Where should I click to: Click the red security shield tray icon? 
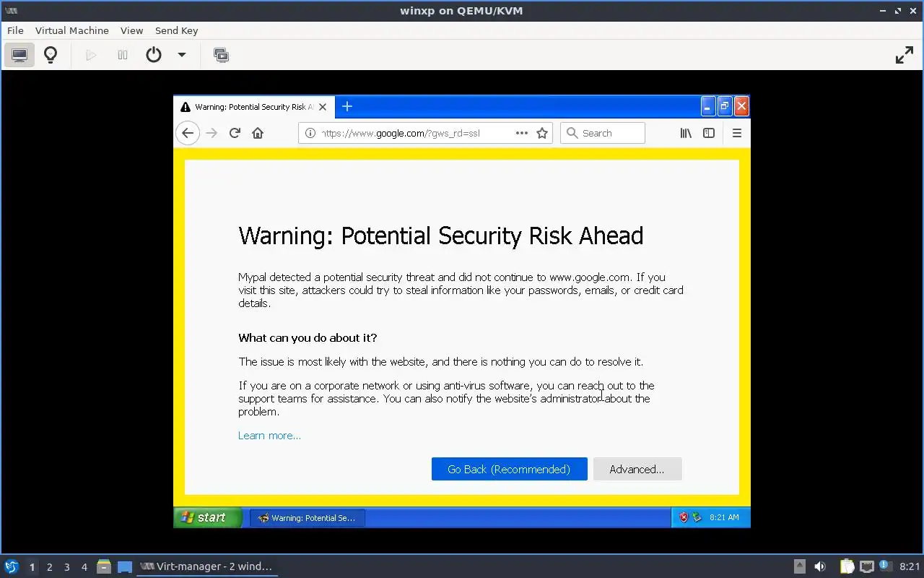tap(683, 517)
